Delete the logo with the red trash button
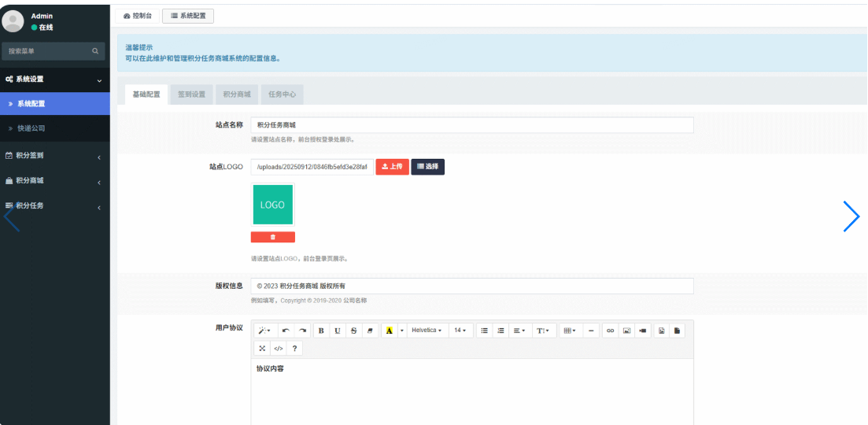This screenshot has width=868, height=425. coord(272,237)
